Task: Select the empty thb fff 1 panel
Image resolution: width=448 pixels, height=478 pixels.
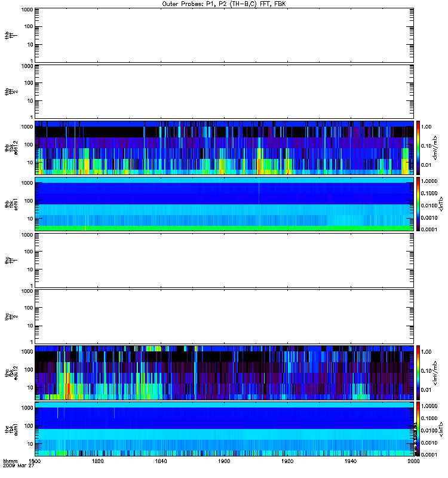Action: click(x=225, y=35)
